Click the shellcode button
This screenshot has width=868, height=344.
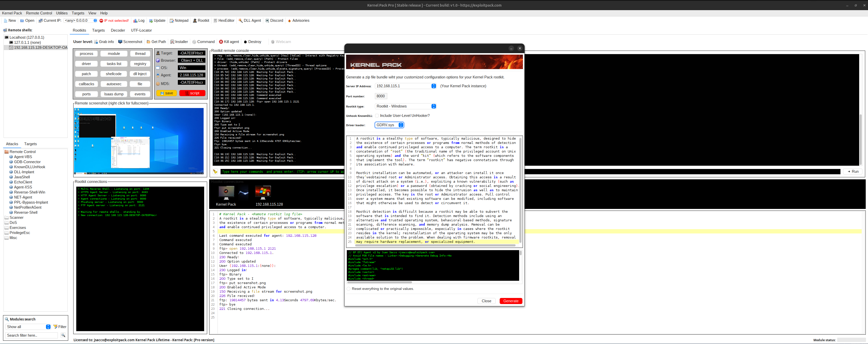coord(114,74)
